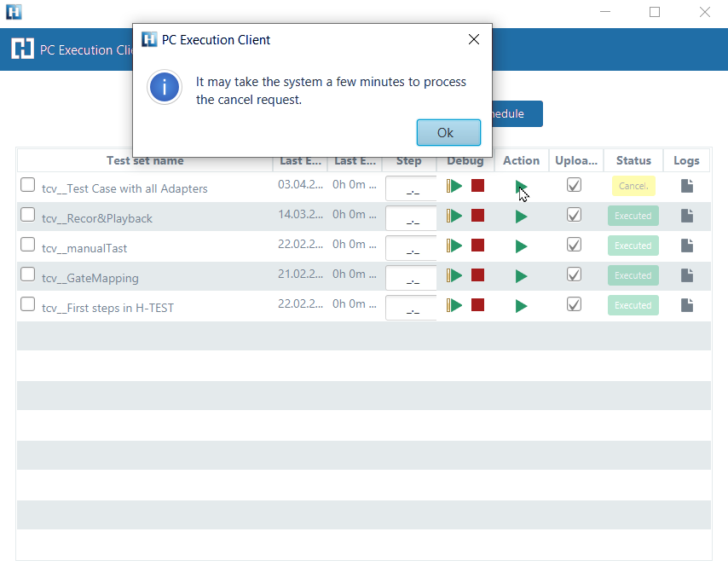Run action for tcv__manualTast test set
728x578 pixels.
pos(522,246)
